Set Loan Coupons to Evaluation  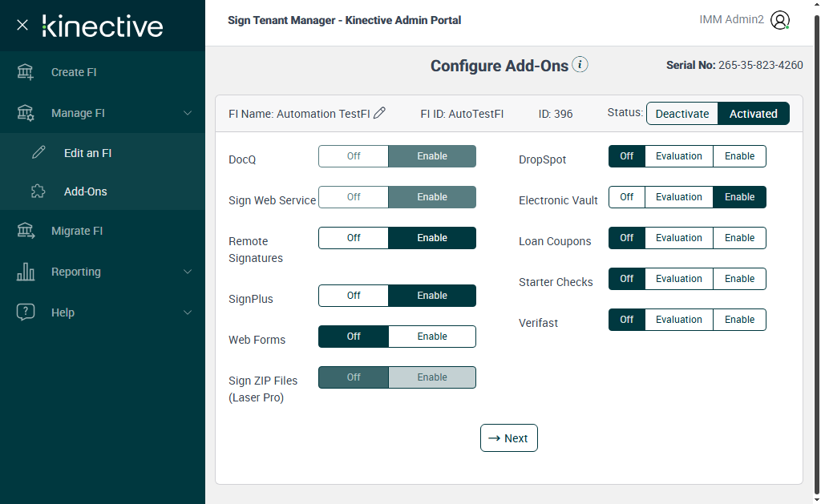click(679, 238)
